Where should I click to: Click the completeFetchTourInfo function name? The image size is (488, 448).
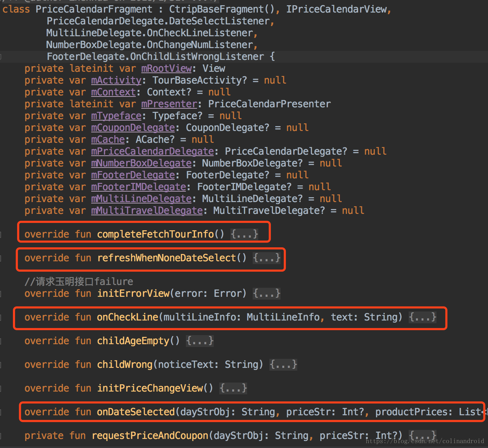coord(155,234)
